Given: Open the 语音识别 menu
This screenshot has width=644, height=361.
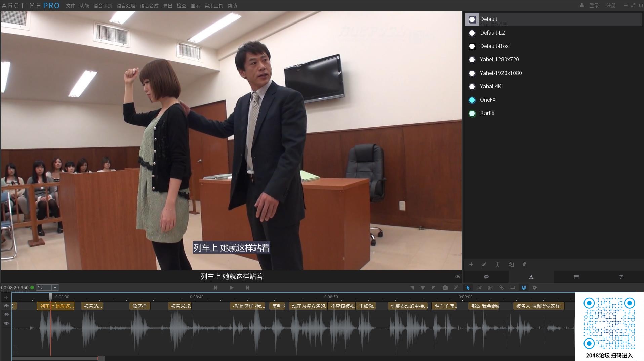Looking at the screenshot, I should (x=103, y=6).
